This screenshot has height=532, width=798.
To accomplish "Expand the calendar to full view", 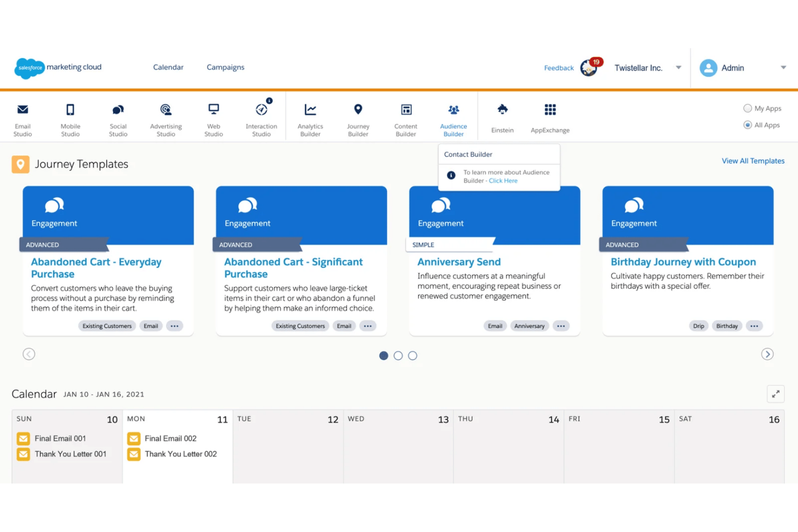I will click(775, 394).
